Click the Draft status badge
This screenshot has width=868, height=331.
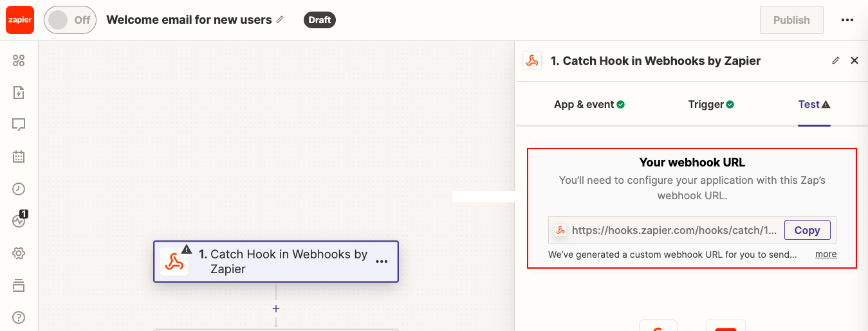pos(320,20)
